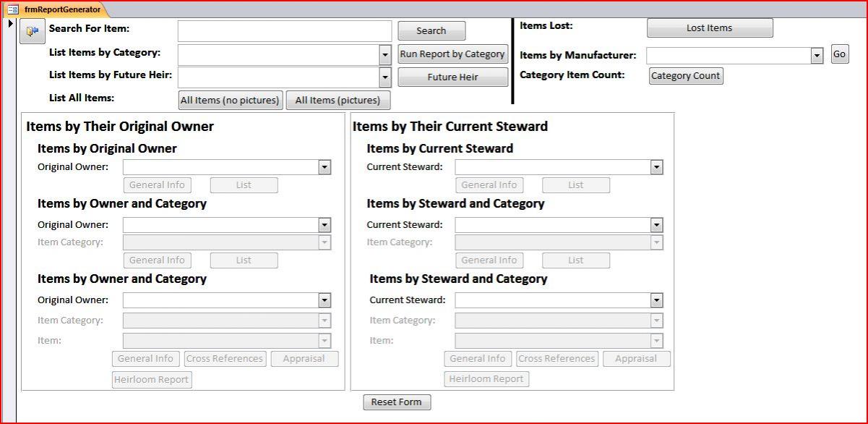
Task: Open the Items by Manufacturer dropdown
Action: (x=817, y=56)
